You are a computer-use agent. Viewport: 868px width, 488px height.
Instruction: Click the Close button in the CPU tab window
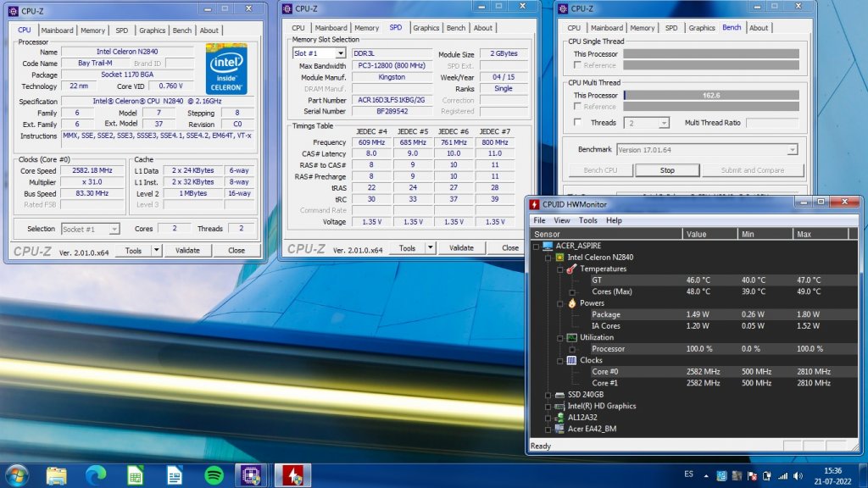click(236, 251)
